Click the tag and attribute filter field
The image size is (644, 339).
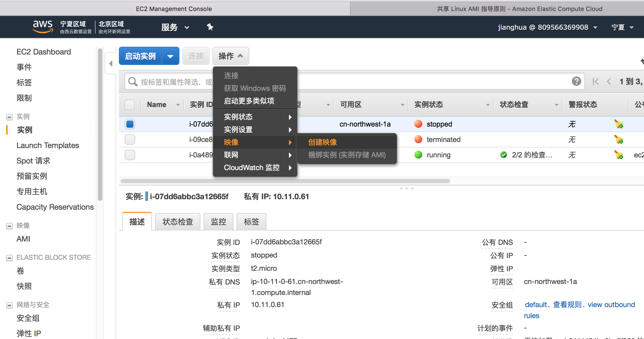[x=354, y=81]
